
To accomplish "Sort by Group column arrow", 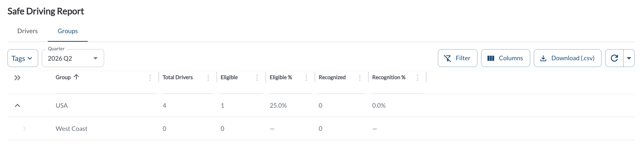I will point(76,77).
